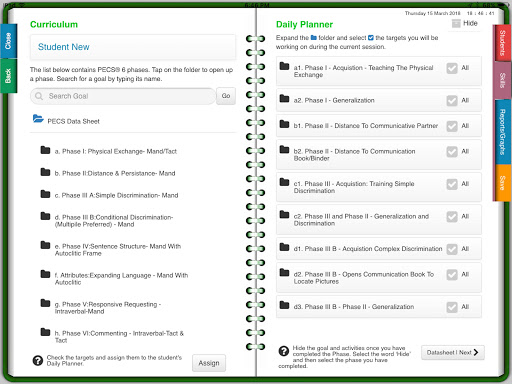Click folder icon for Phase II: Distance & Persistance
The width and height of the screenshot is (512, 384).
pos(45,172)
